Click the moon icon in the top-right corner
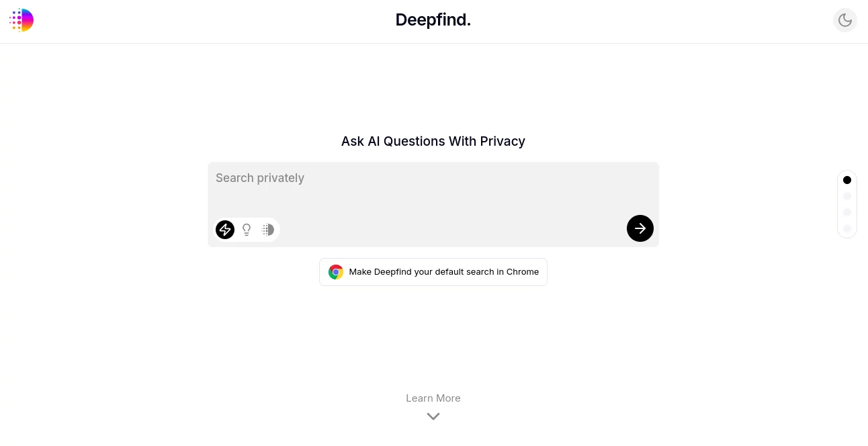The width and height of the screenshot is (868, 446). (x=845, y=20)
